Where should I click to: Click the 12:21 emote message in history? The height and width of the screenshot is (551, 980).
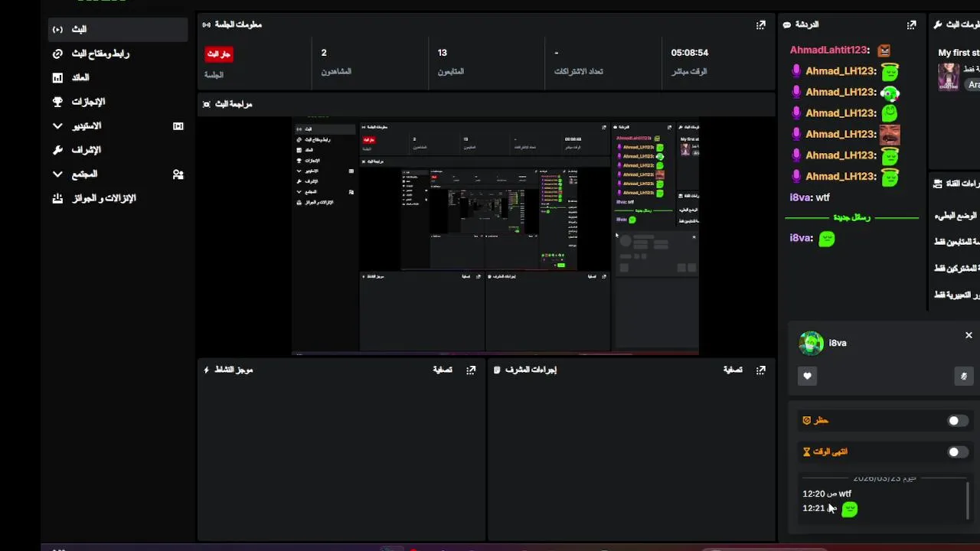(x=830, y=509)
